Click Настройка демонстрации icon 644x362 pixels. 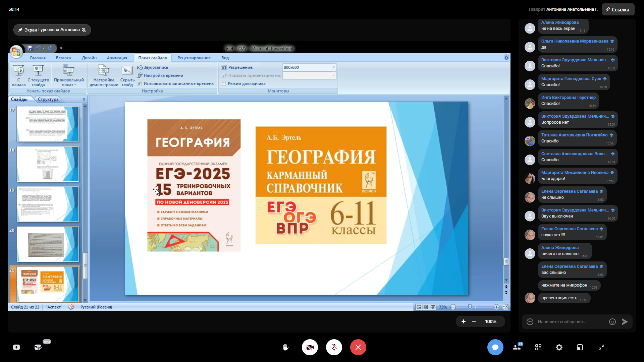[x=104, y=76]
